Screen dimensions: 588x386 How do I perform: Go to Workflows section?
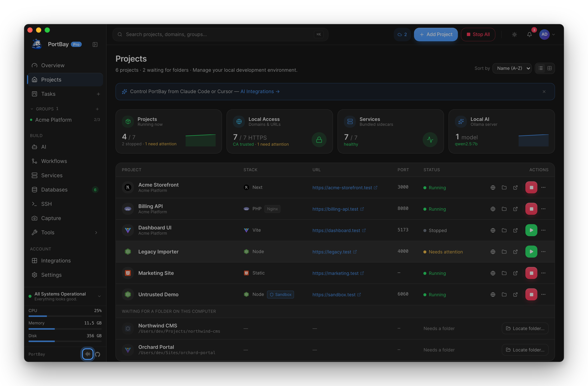(x=65, y=161)
